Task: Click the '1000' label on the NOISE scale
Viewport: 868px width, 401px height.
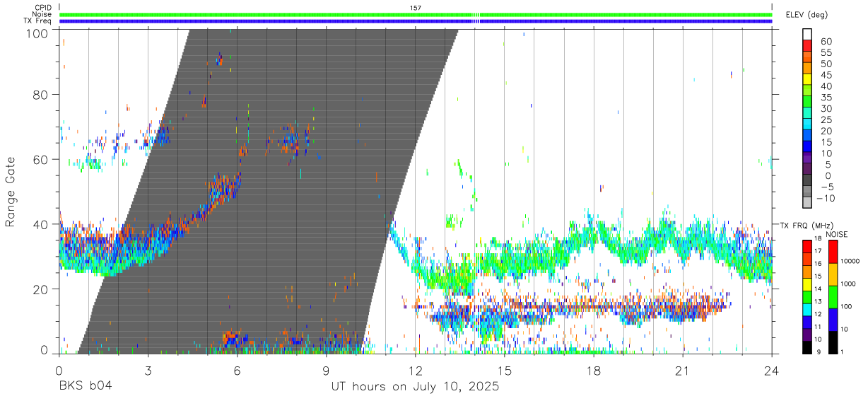Action: [x=849, y=284]
